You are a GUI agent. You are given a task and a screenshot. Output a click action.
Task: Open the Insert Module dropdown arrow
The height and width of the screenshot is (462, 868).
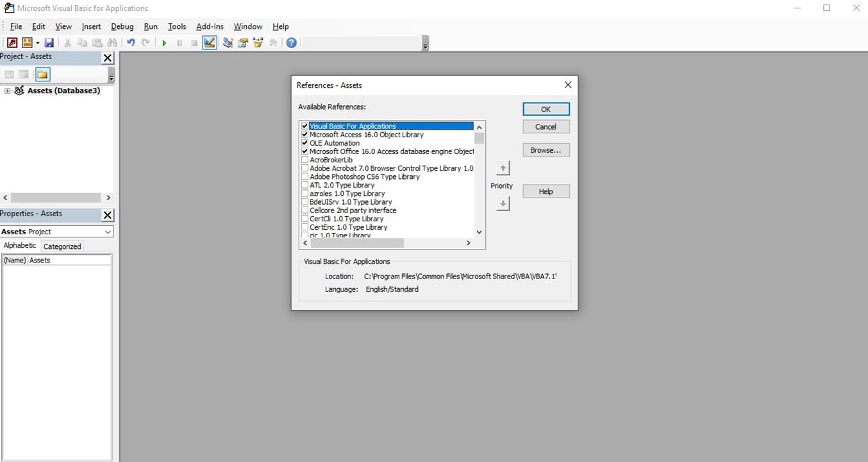pos(37,43)
